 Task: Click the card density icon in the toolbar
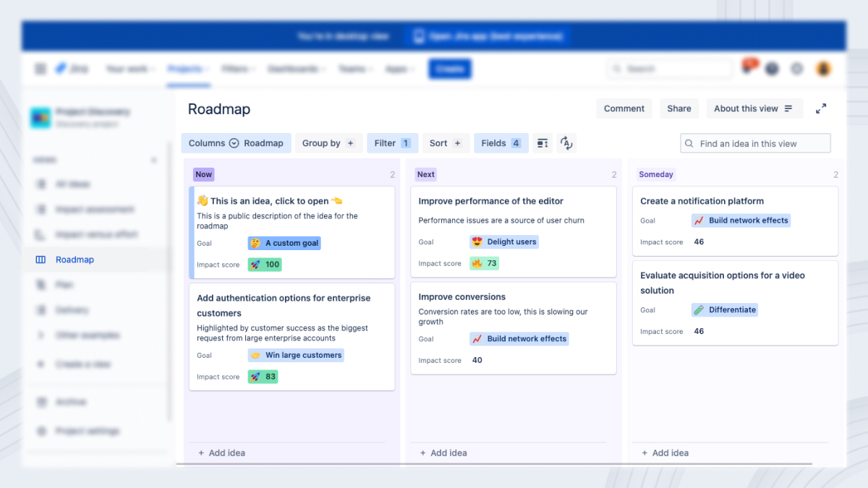[x=542, y=142]
